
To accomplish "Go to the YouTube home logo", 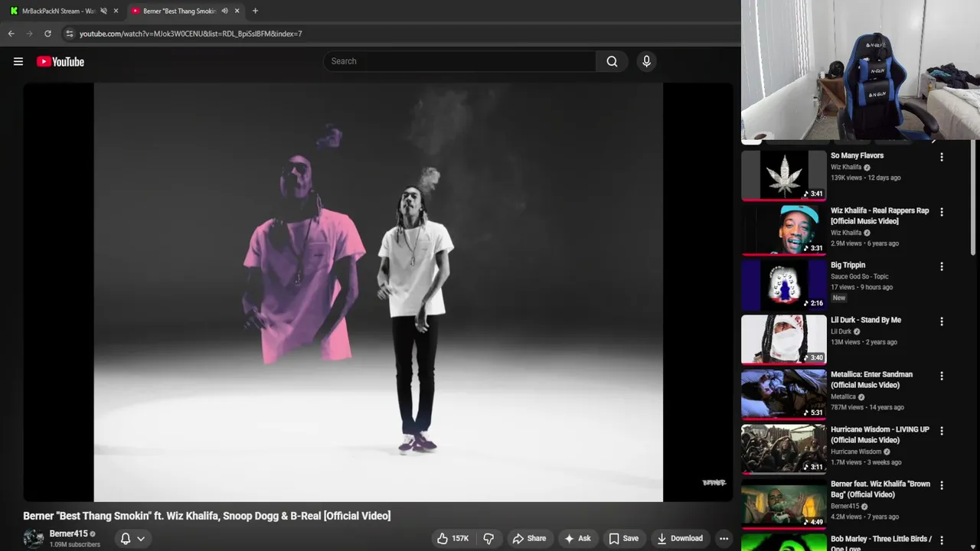I will click(x=60, y=61).
